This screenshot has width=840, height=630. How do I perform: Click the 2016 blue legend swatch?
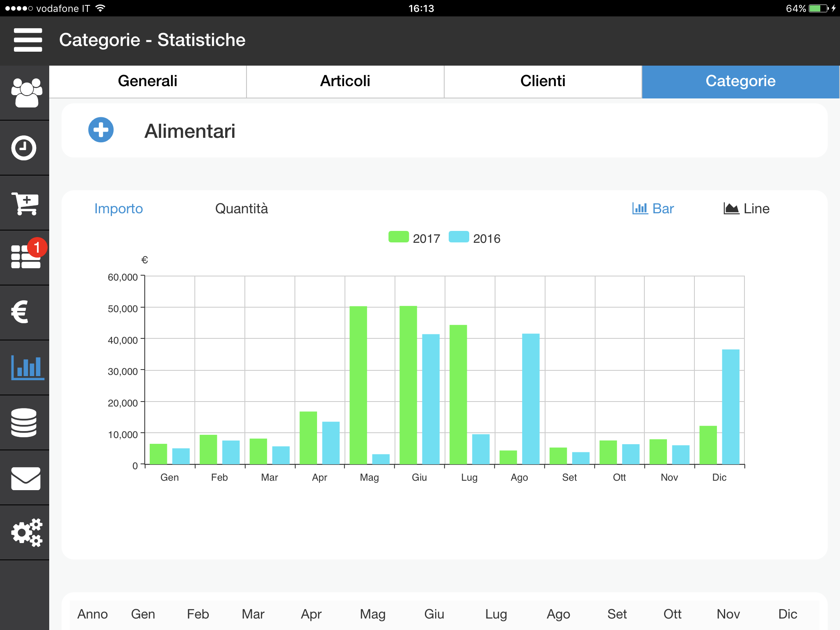pos(459,237)
